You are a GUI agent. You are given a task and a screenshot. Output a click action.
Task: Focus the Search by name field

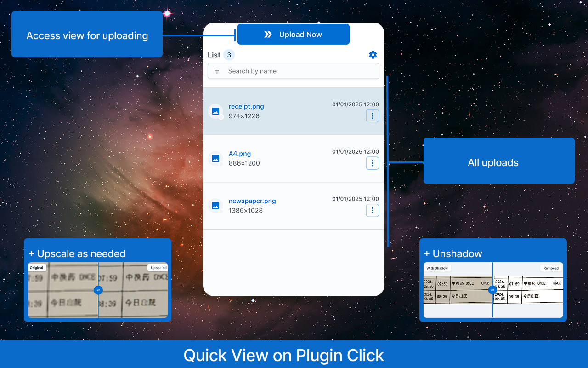pyautogui.click(x=299, y=71)
